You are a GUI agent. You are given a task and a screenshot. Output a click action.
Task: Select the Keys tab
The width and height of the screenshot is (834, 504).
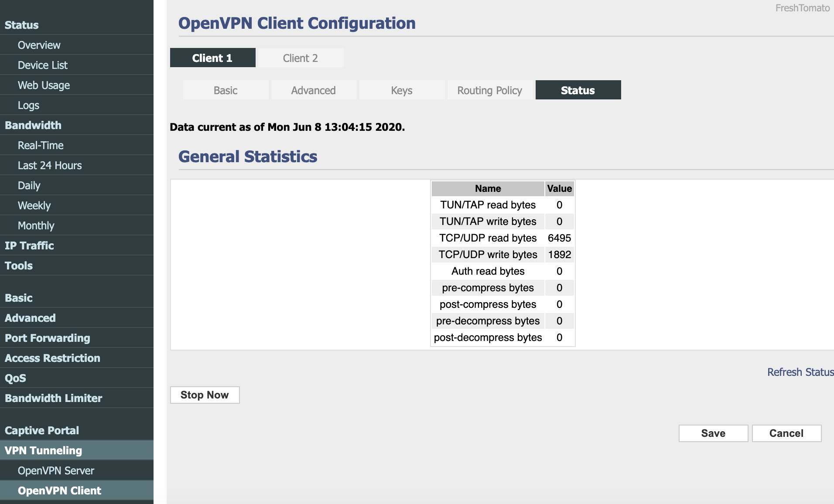click(402, 90)
